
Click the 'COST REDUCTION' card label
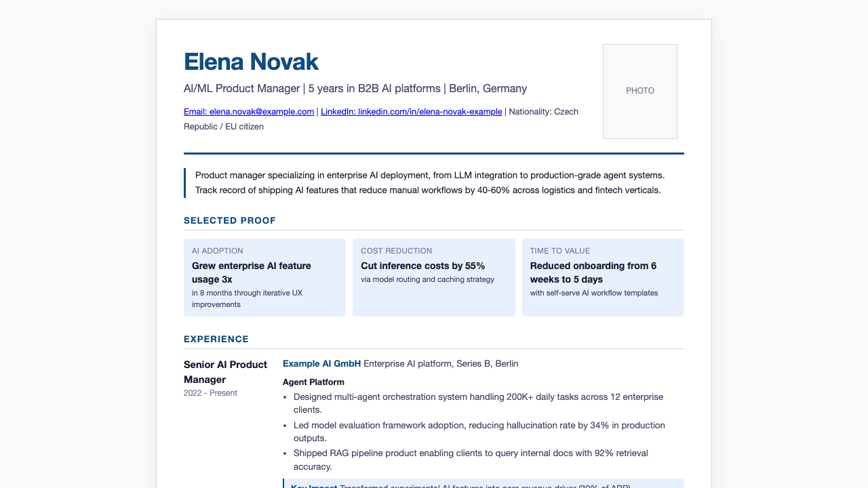[x=397, y=251]
